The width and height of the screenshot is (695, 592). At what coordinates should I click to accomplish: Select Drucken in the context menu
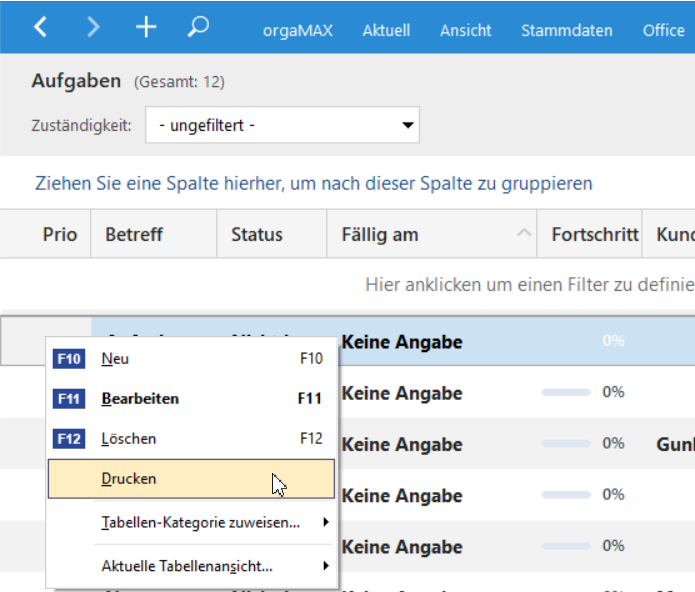tap(191, 479)
